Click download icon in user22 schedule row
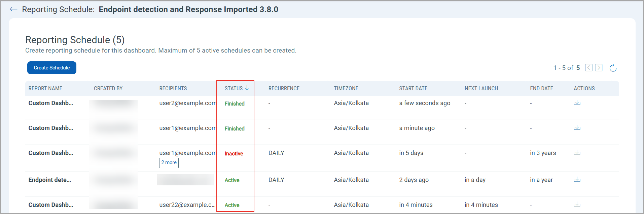 (577, 205)
